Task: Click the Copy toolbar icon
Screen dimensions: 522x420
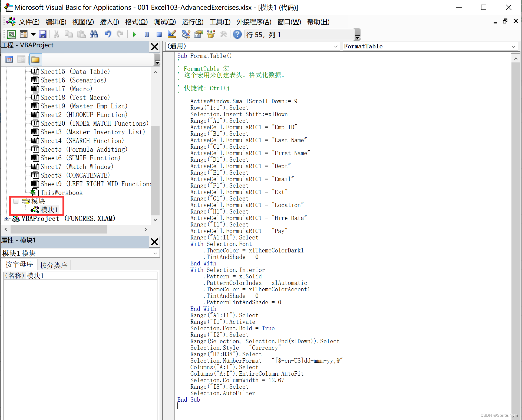Action: click(x=69, y=34)
